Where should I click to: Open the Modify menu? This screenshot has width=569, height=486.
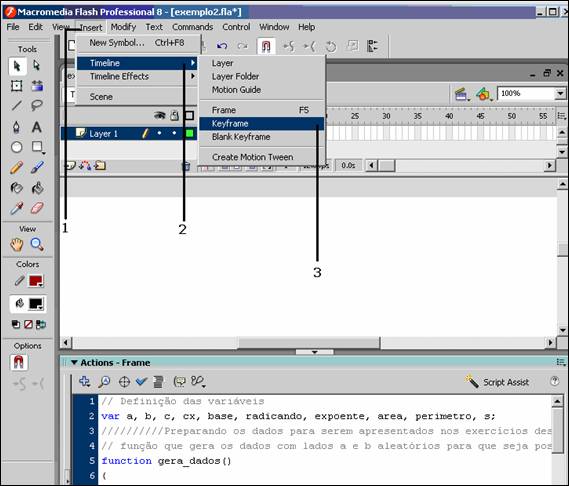pyautogui.click(x=123, y=27)
